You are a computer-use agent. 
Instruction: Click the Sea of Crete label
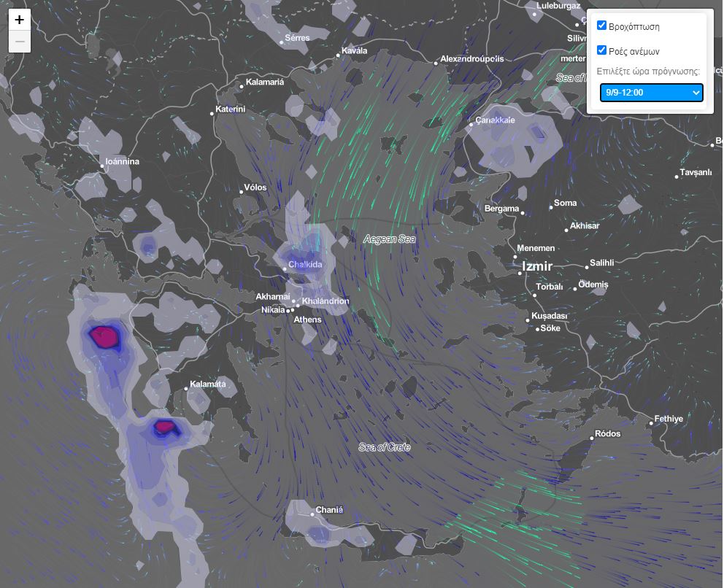[384, 446]
